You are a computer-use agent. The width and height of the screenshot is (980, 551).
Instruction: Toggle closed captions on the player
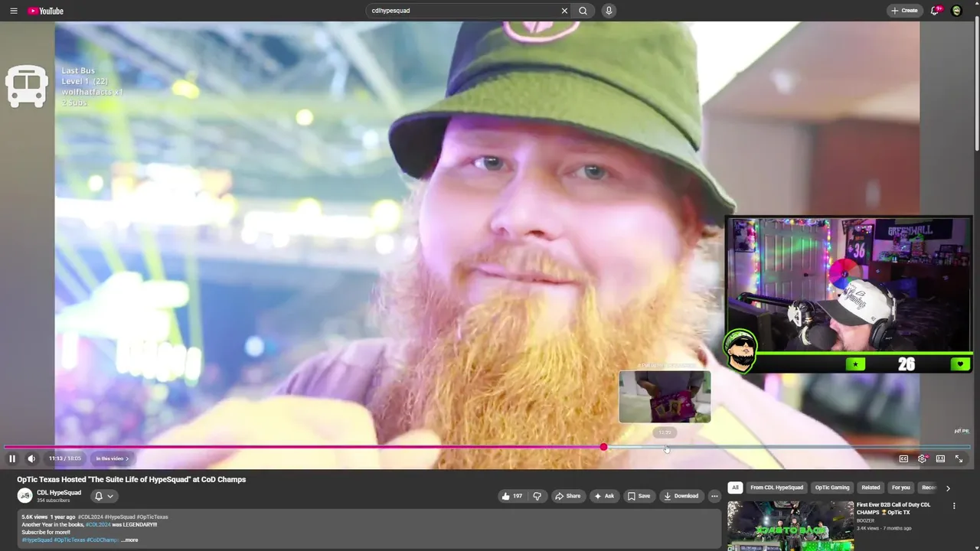[903, 458]
